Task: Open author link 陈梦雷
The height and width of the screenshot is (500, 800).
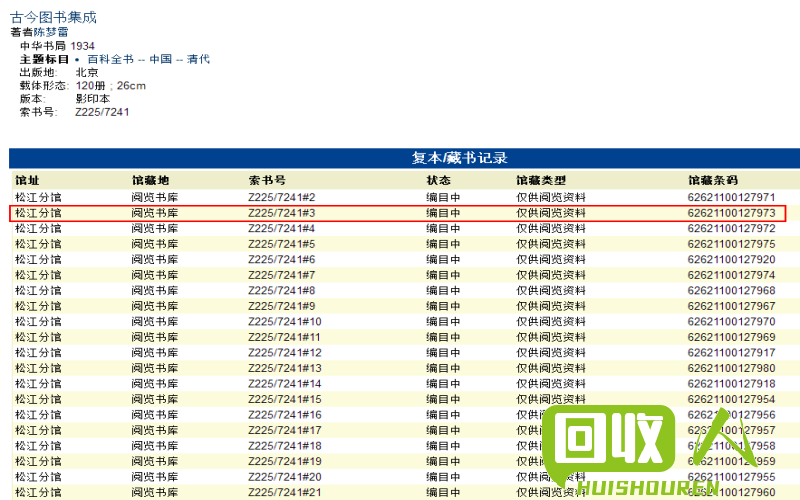Action: (51, 32)
